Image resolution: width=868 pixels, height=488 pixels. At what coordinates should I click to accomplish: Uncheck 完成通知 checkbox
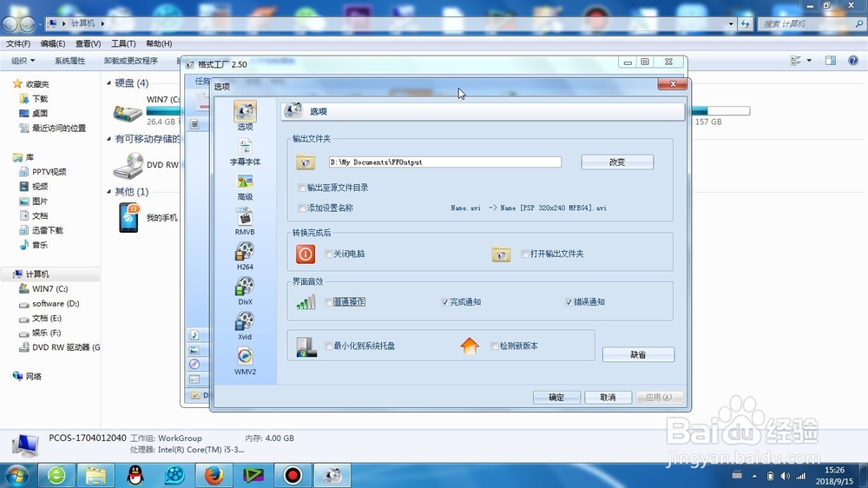pyautogui.click(x=444, y=302)
